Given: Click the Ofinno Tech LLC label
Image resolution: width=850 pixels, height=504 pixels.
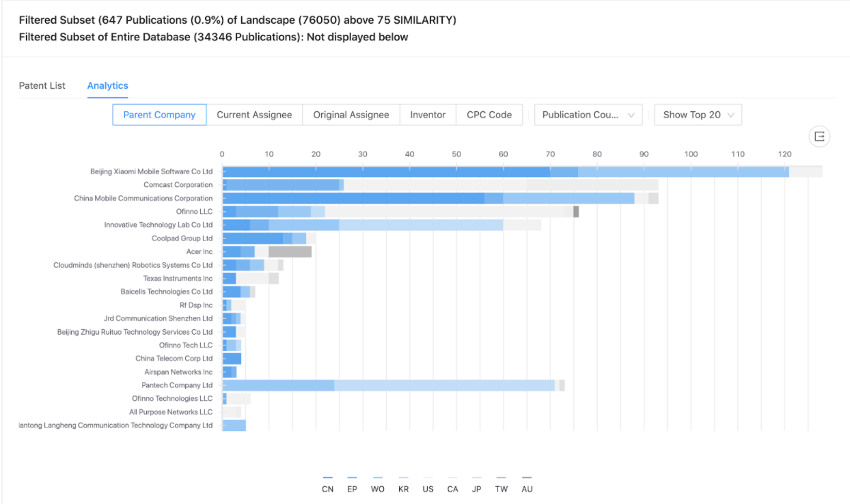Looking at the screenshot, I should [x=186, y=345].
